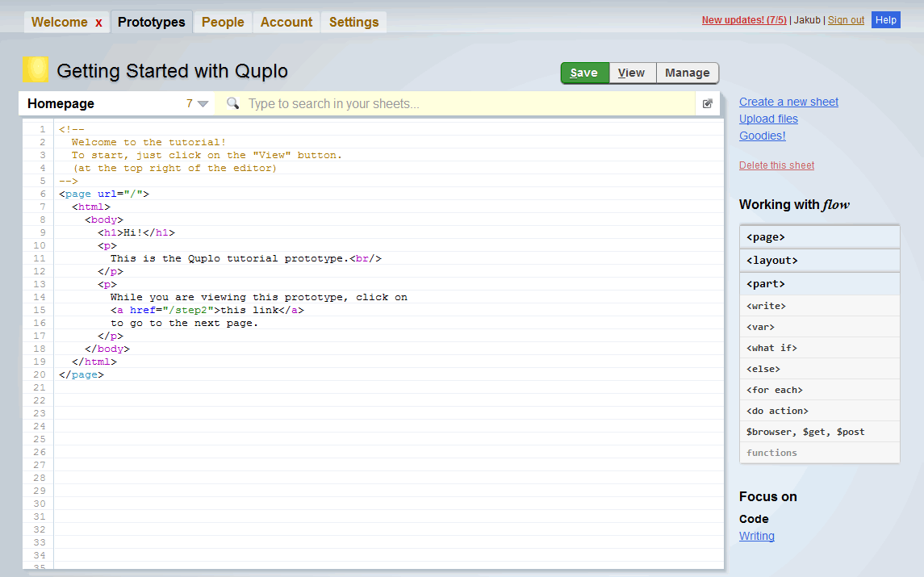Switch focus to Writing
Screen dimensions: 924x577
click(757, 537)
